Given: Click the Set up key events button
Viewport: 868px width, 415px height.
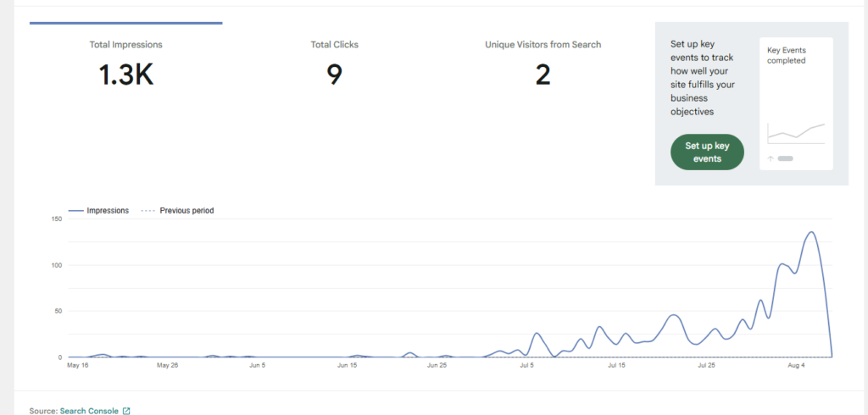Looking at the screenshot, I should click(x=707, y=152).
